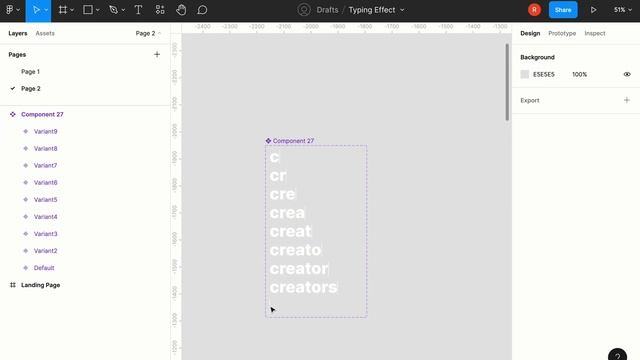Select the Hand tool
Image resolution: width=640 pixels, height=360 pixels.
pyautogui.click(x=181, y=10)
